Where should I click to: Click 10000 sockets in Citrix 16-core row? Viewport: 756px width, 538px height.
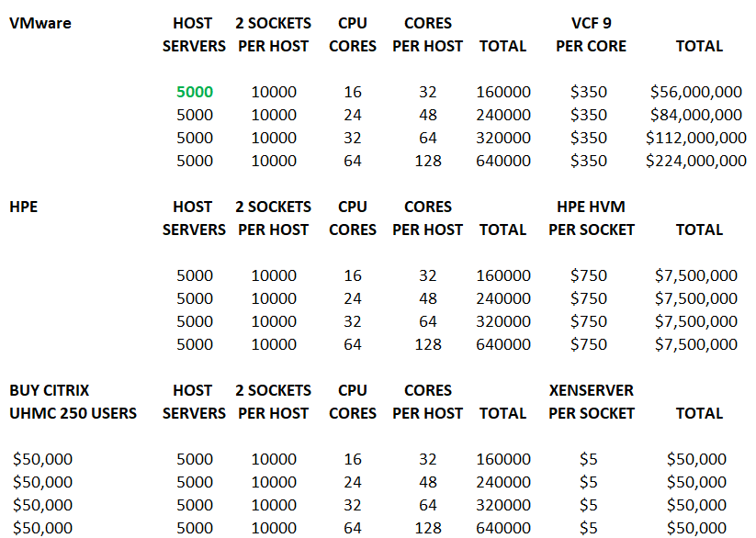[x=274, y=459]
